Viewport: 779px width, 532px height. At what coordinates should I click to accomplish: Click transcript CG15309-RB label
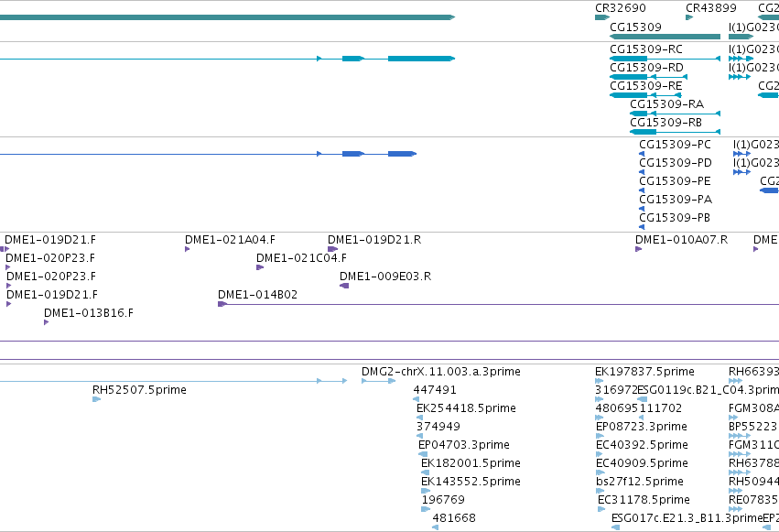665,123
